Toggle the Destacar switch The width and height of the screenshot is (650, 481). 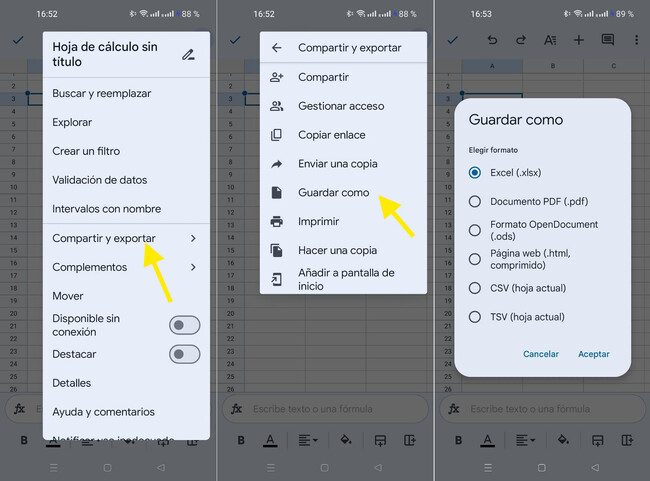[184, 354]
